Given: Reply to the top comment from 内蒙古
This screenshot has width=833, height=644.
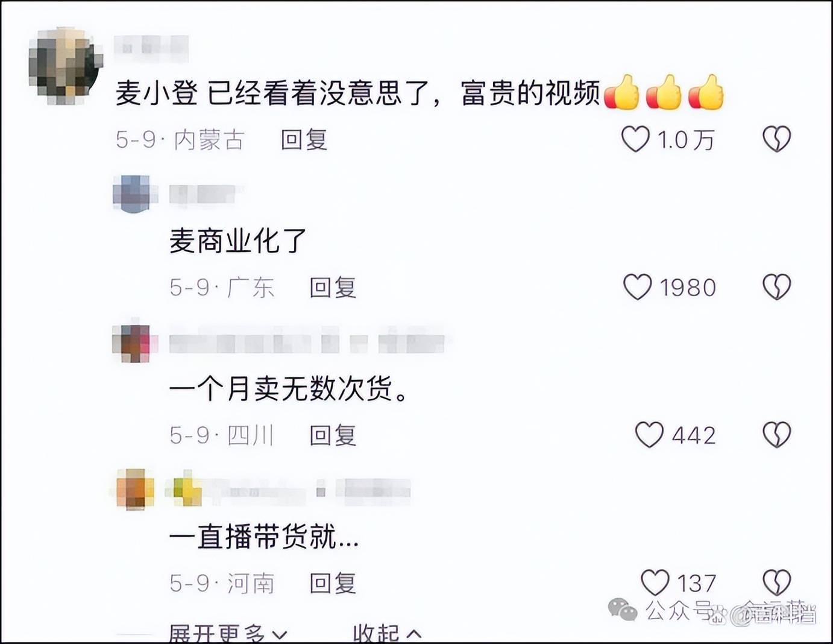Looking at the screenshot, I should click(x=304, y=139).
